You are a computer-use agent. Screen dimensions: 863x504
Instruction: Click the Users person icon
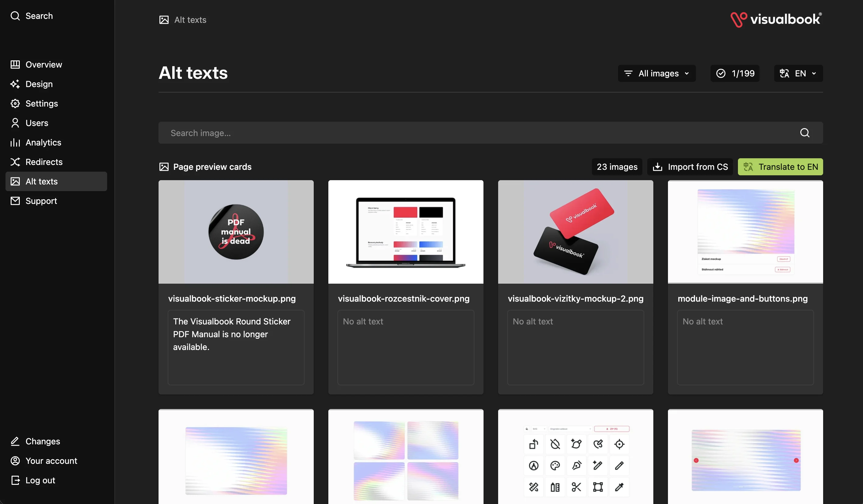(15, 123)
